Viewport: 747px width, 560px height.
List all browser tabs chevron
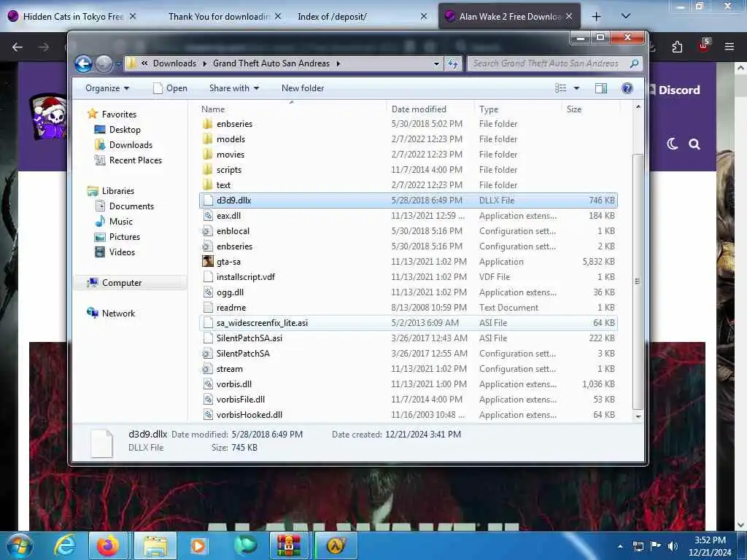point(625,16)
